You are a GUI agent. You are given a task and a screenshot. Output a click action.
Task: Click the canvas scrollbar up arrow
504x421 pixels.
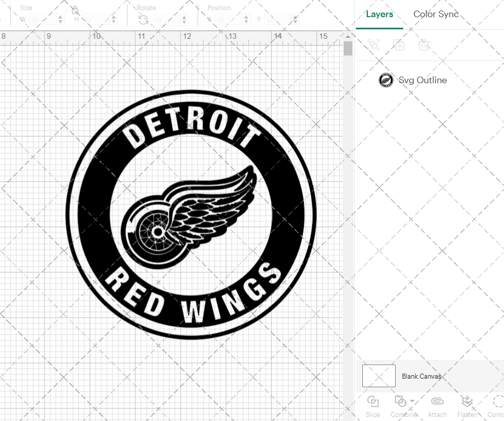[348, 36]
